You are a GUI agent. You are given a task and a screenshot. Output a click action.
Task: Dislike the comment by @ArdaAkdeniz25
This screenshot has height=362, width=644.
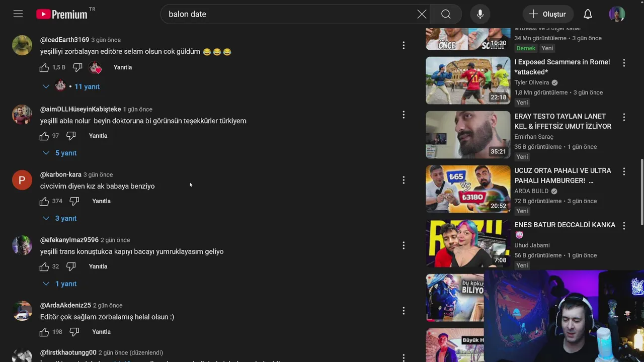click(x=74, y=332)
